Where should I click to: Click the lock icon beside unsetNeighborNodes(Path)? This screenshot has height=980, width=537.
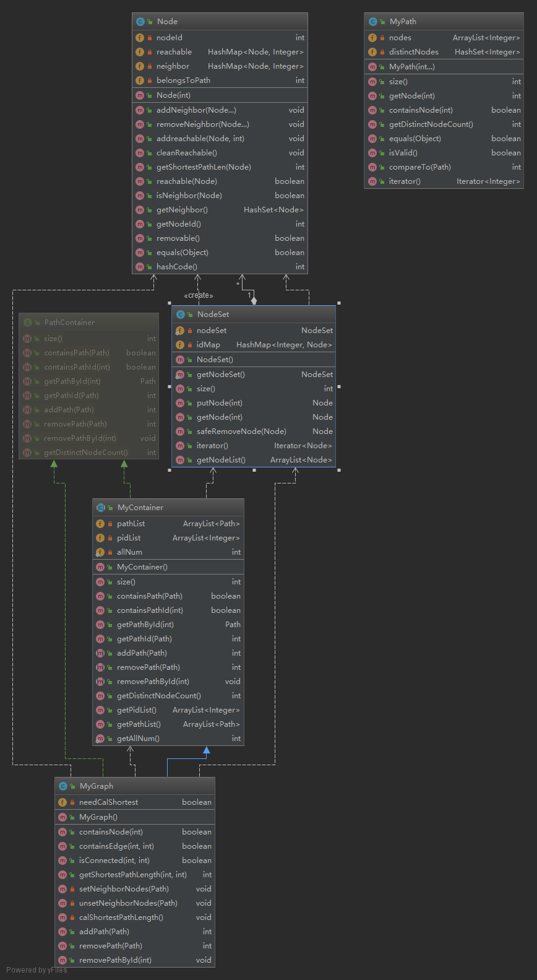[x=72, y=903]
